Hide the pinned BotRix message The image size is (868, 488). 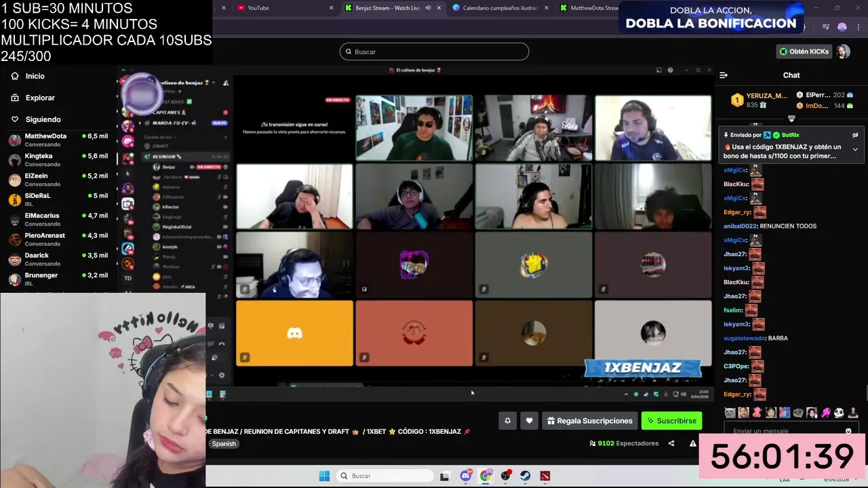click(855, 135)
